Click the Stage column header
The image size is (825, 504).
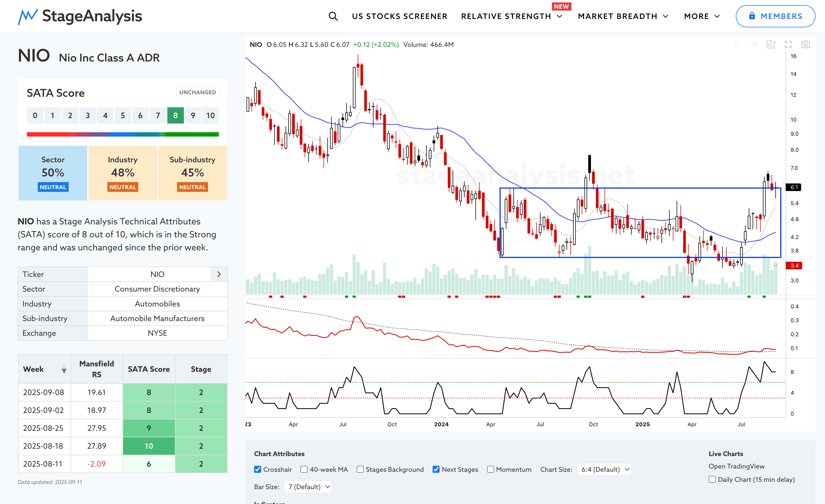pos(201,369)
